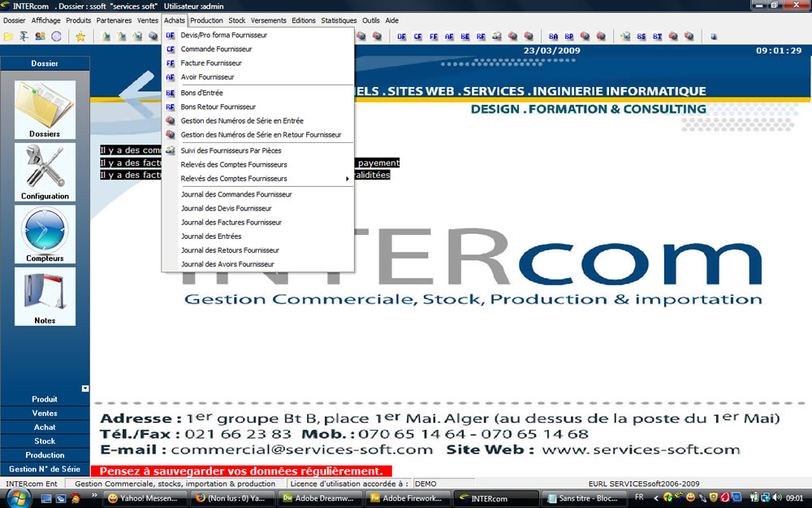Click the small arrow above the Produit panel
The height and width of the screenshot is (508, 812).
pos(85,389)
